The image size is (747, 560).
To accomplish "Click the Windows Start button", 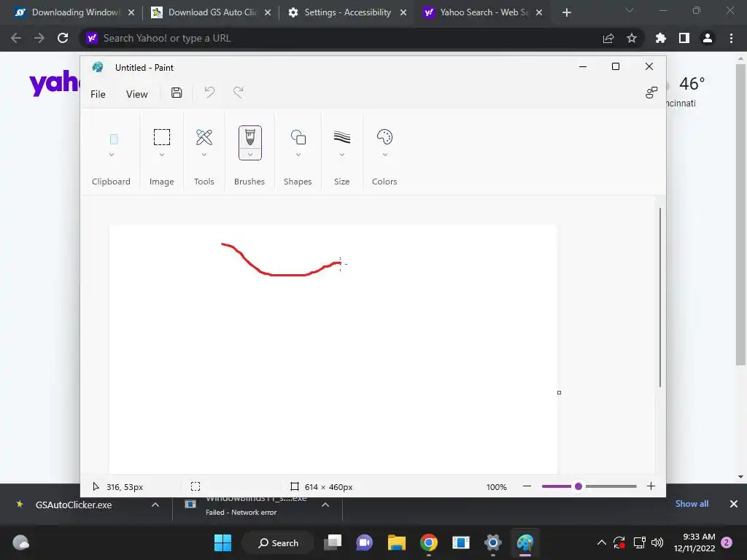I will click(222, 542).
